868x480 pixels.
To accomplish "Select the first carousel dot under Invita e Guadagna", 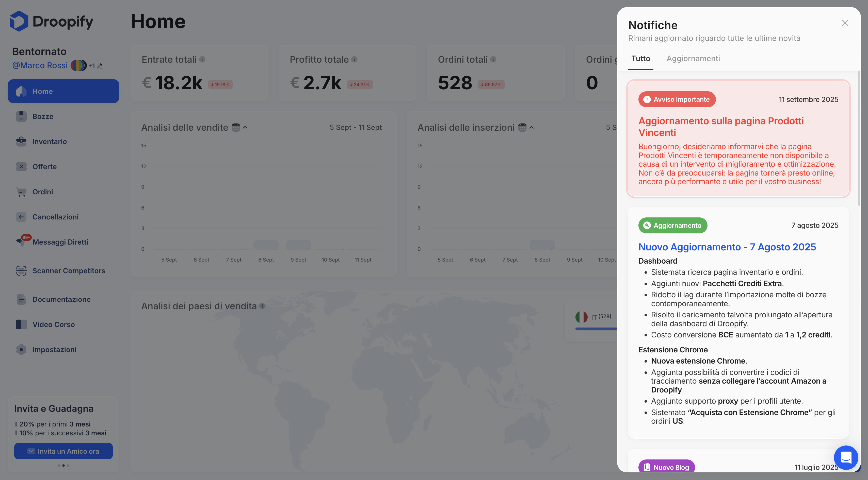I will [x=59, y=466].
